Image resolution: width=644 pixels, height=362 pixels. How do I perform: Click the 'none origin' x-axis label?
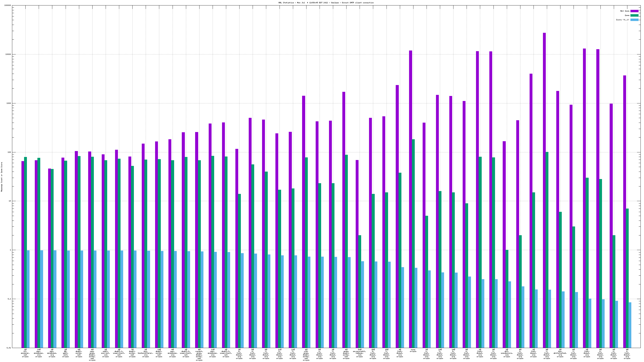(x=413, y=350)
